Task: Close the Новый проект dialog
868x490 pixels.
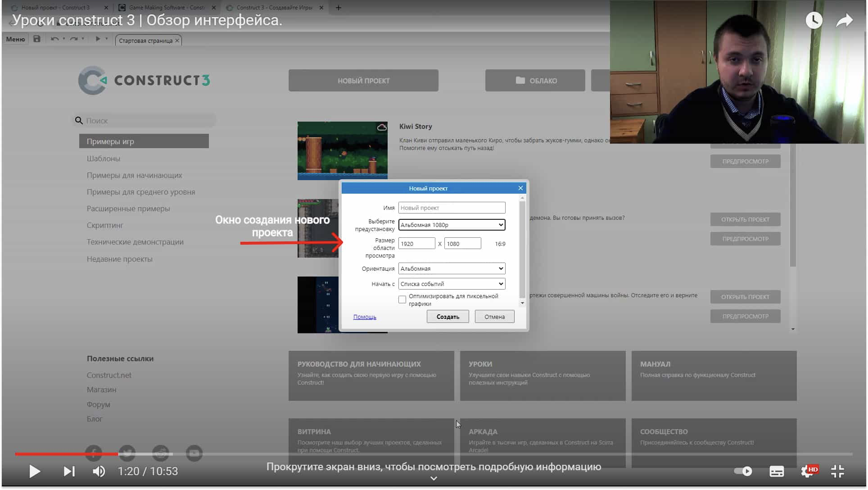Action: pyautogui.click(x=520, y=188)
